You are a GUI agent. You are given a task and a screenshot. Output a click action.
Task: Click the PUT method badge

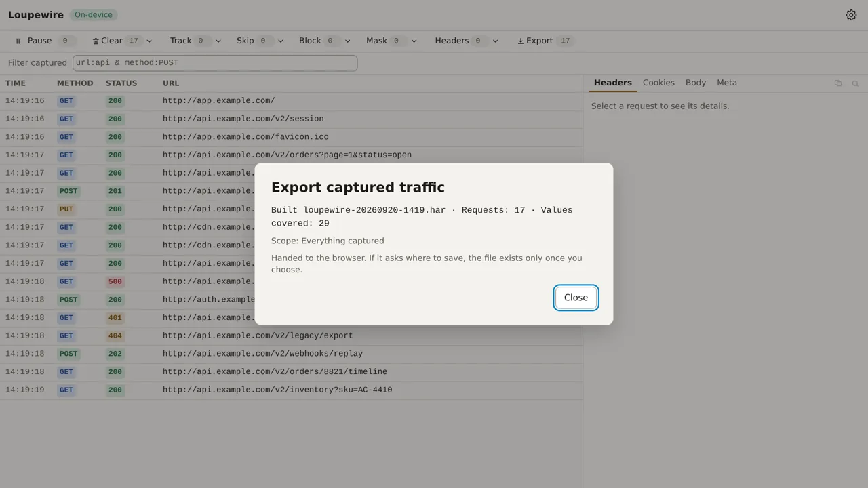coord(66,209)
